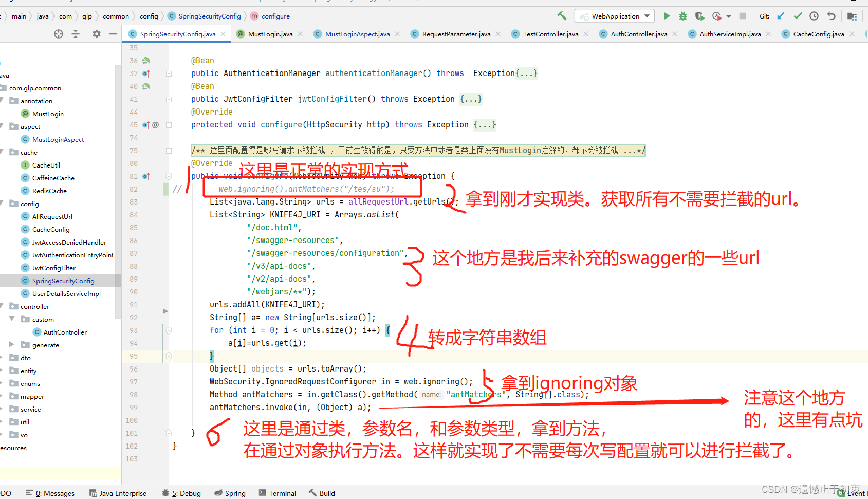Screen dimensions: 868x499
Task: Select the mapper folder in project tree
Action: pyautogui.click(x=32, y=396)
